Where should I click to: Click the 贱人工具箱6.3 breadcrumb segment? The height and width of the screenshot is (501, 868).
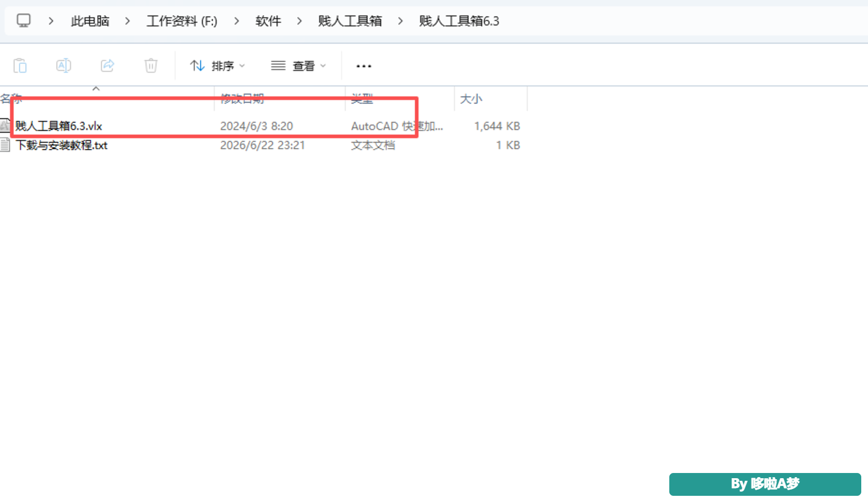tap(459, 21)
